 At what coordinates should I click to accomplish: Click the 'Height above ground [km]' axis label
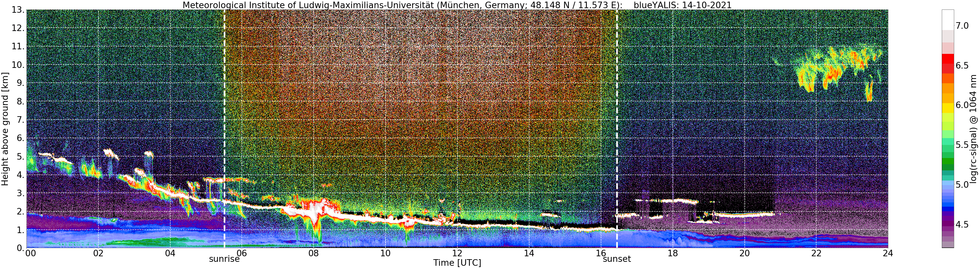[5, 129]
